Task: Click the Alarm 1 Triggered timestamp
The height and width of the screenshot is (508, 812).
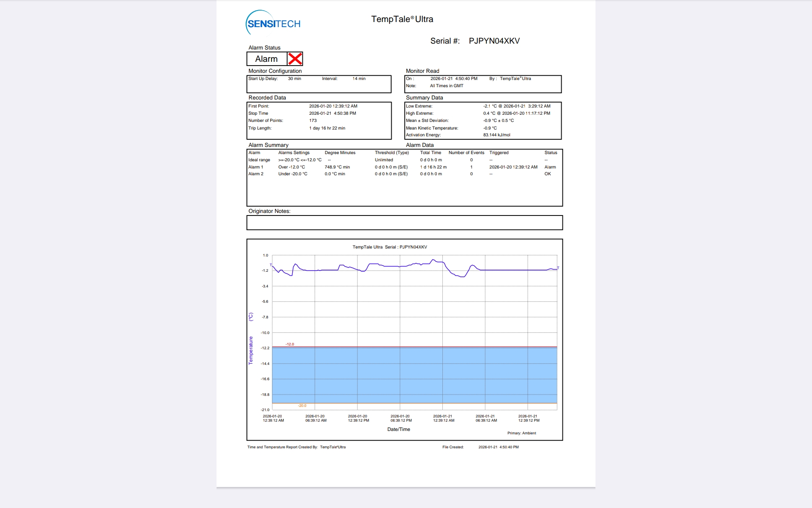Action: coord(513,167)
